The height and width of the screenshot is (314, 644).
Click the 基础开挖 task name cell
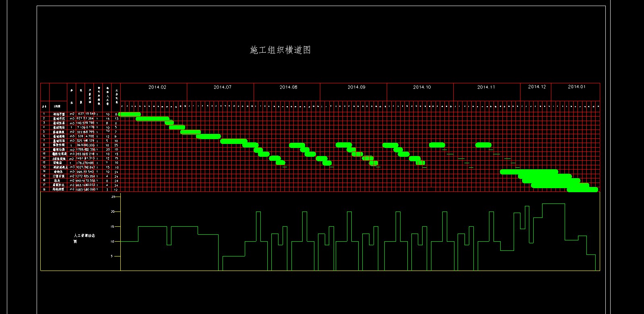coord(59,119)
